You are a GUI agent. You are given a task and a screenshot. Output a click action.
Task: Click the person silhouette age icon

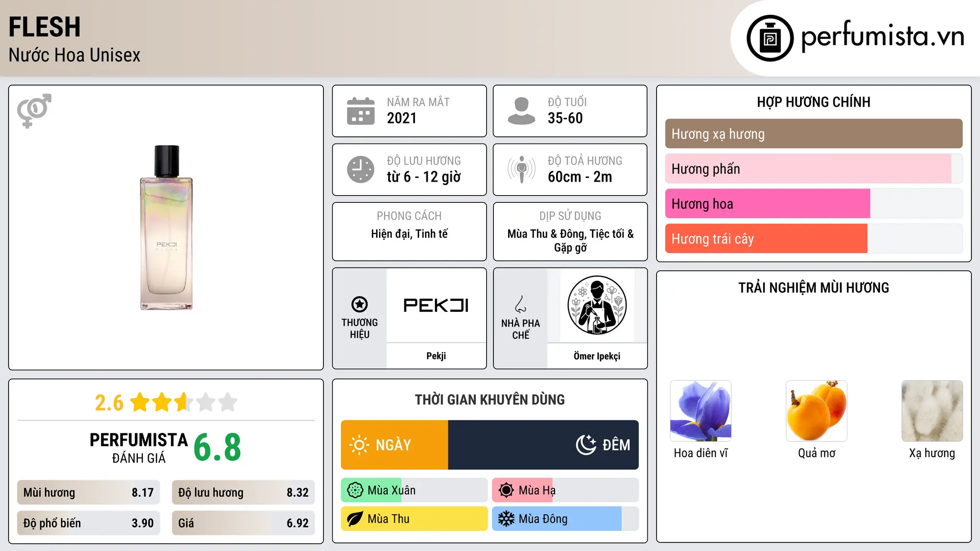(522, 111)
